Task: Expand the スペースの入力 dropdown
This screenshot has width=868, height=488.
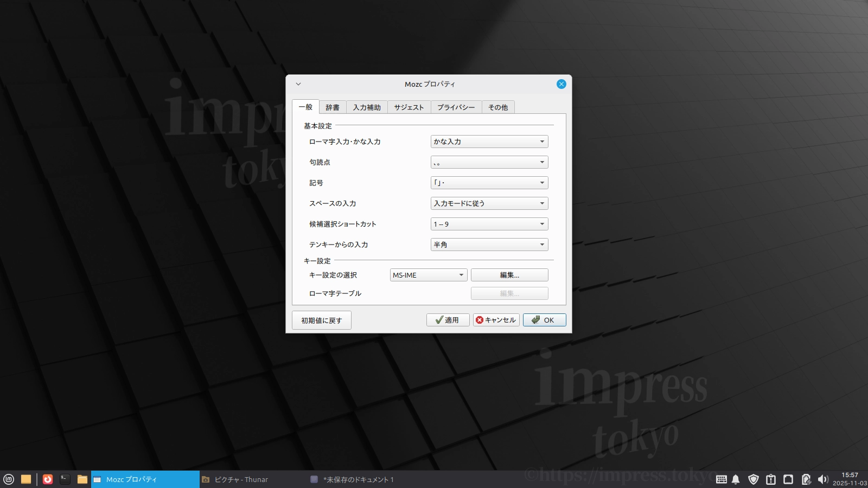Action: coord(489,203)
